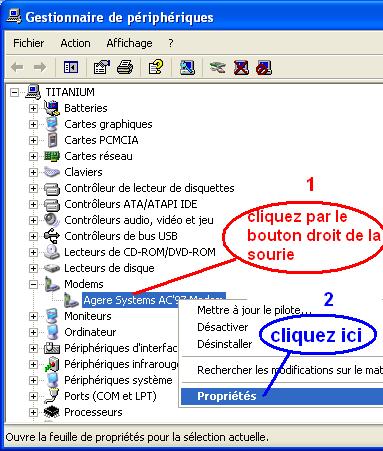This screenshot has width=383, height=451.
Task: Collapse the Modems node
Action: 33,284
